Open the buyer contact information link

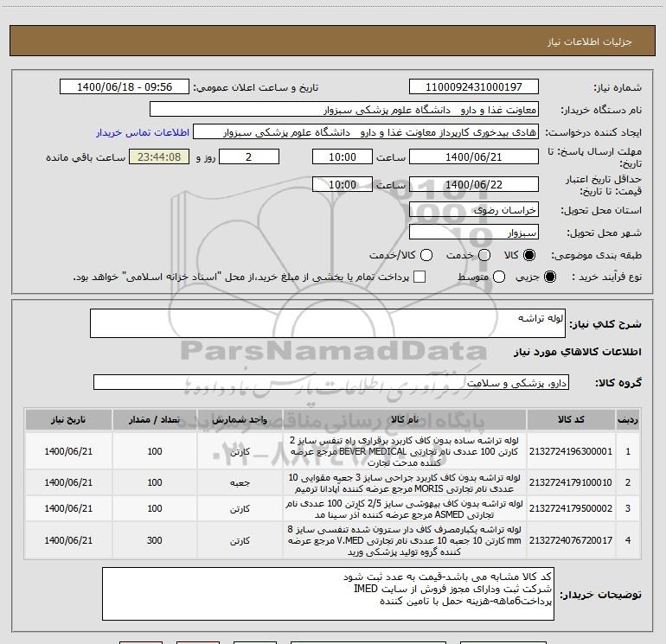(x=143, y=132)
